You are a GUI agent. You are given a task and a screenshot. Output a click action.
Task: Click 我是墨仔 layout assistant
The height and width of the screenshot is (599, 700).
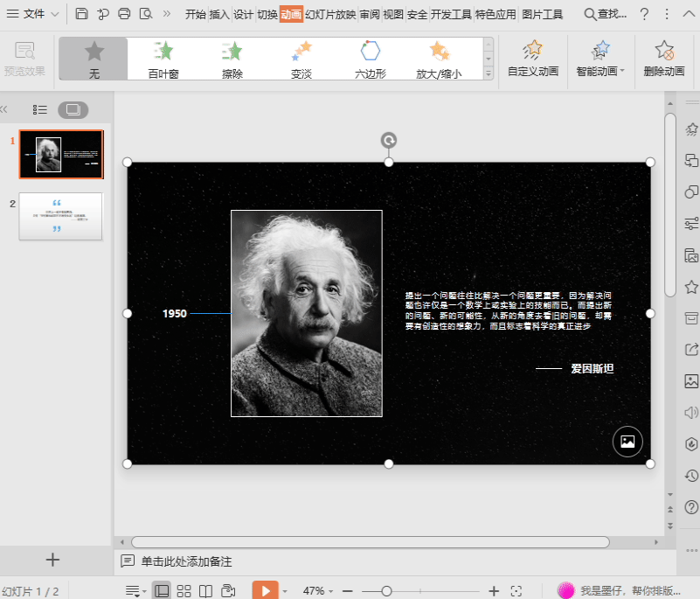point(620,590)
